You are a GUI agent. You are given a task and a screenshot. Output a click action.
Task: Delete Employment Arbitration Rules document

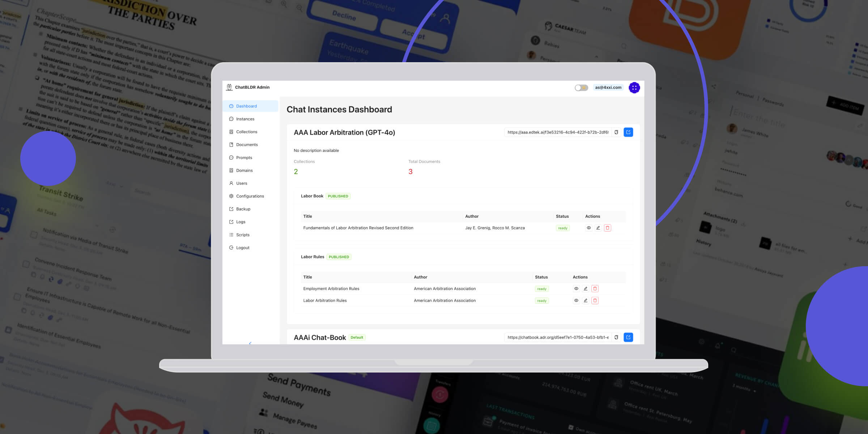pyautogui.click(x=595, y=289)
